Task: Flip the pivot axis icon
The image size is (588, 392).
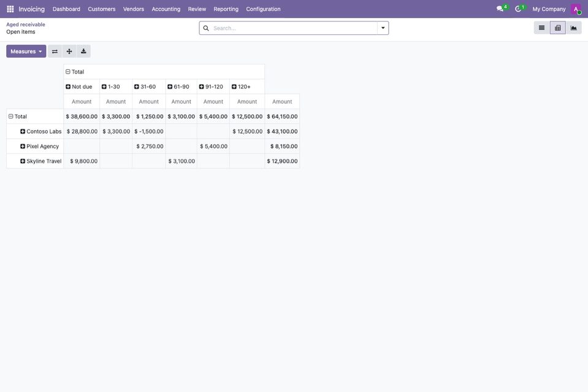Action: point(55,52)
